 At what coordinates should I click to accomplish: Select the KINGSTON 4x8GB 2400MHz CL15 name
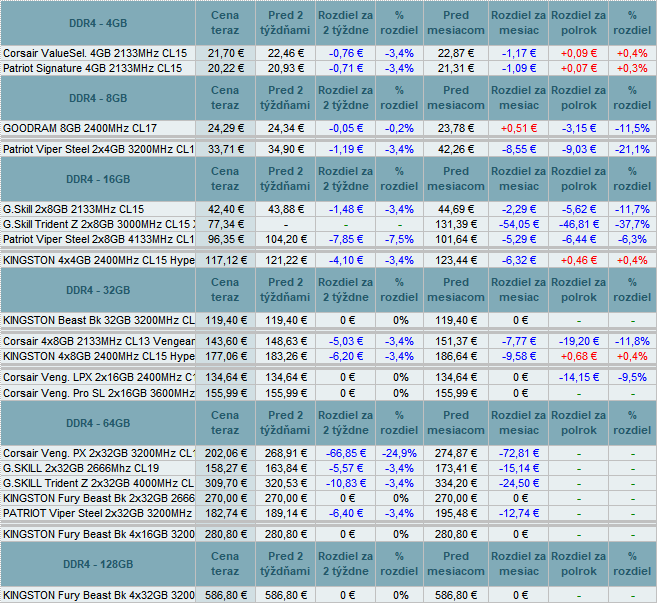click(98, 356)
